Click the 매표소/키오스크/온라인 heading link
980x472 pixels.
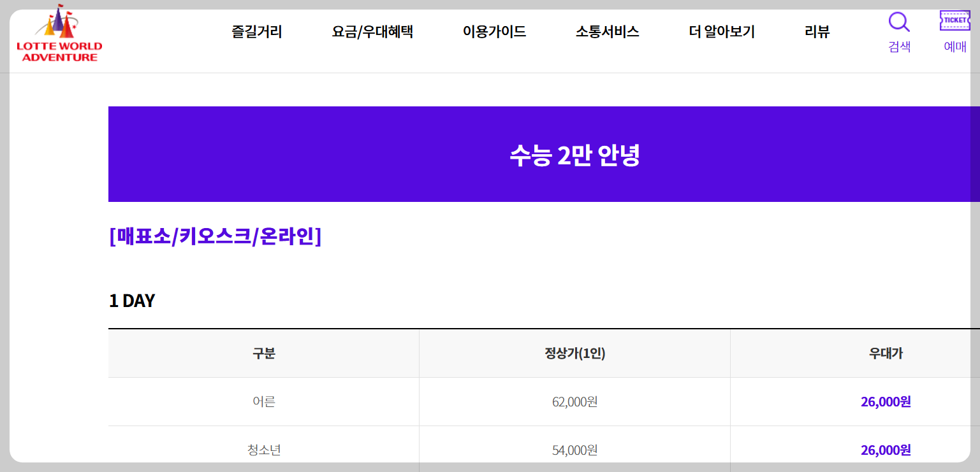coord(216,236)
